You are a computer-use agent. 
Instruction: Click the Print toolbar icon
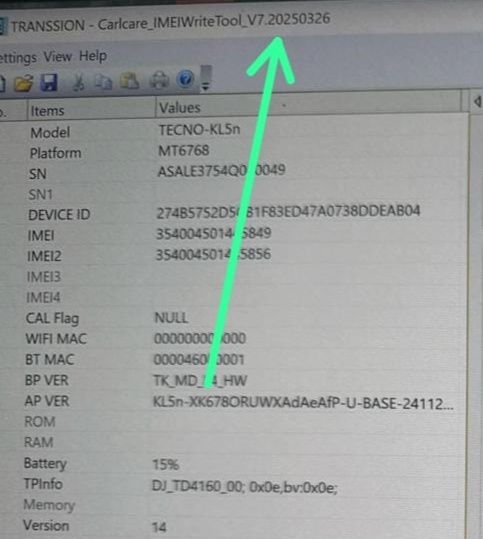coord(160,80)
